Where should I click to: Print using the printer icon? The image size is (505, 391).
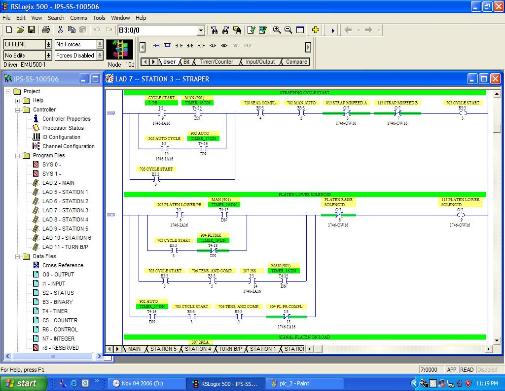(46, 30)
